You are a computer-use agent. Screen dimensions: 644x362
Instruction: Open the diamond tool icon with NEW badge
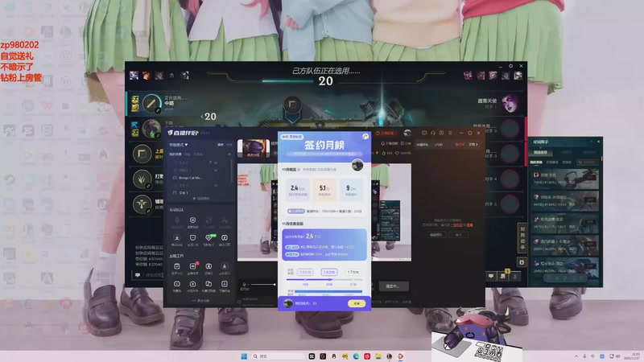[x=208, y=237]
